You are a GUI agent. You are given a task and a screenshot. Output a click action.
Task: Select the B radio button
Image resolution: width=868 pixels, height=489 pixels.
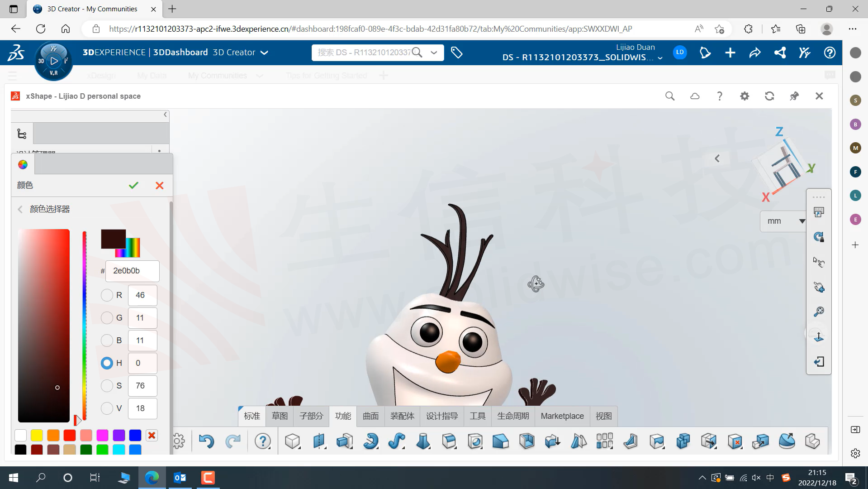pos(107,340)
